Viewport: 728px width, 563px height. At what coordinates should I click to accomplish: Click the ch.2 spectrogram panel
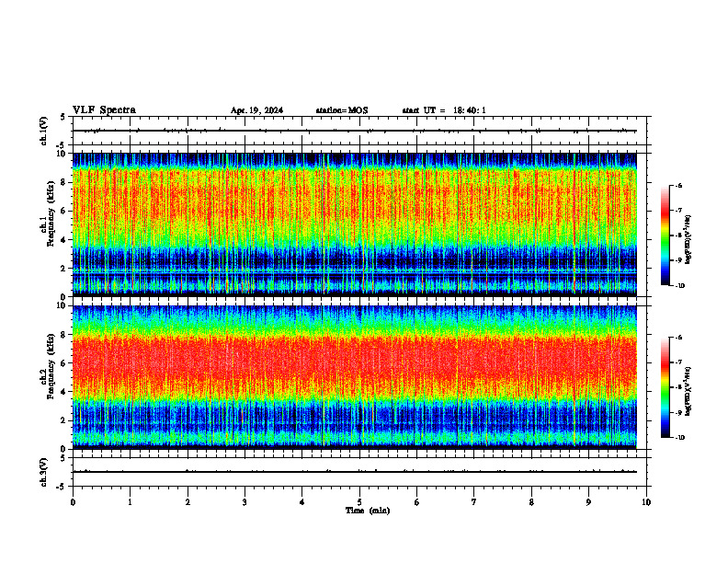coord(355,377)
